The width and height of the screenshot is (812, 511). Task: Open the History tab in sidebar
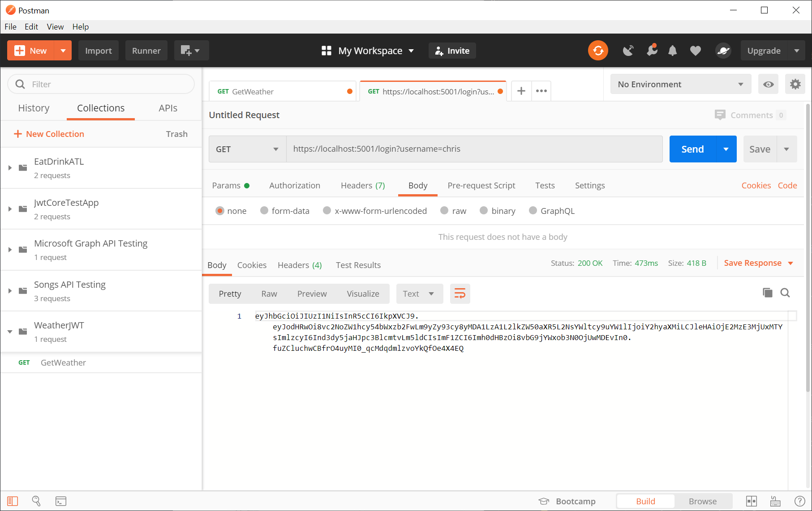pyautogui.click(x=34, y=108)
